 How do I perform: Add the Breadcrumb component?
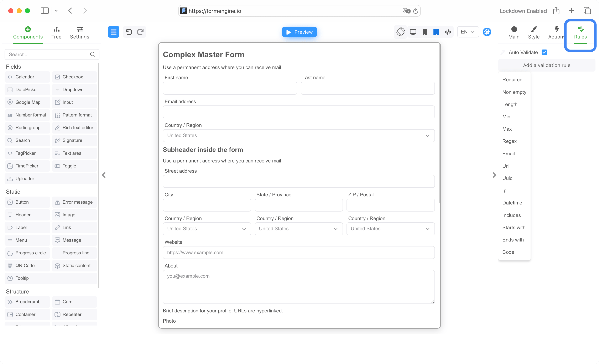[x=27, y=302]
